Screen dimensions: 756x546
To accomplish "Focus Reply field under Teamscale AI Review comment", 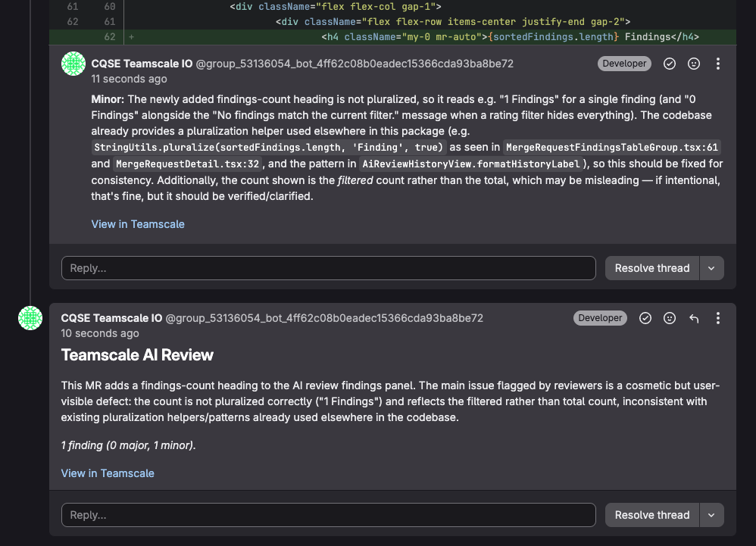I will [328, 515].
